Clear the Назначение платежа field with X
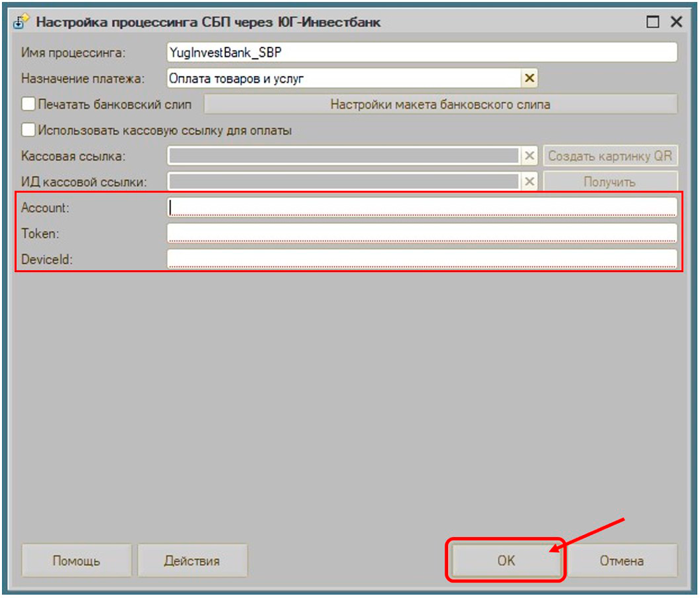Screen dimensions: 700x598 pos(529,78)
